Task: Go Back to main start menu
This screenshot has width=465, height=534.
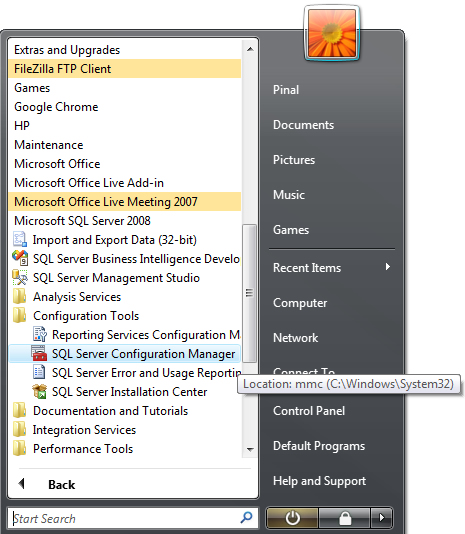Action: tap(48, 484)
